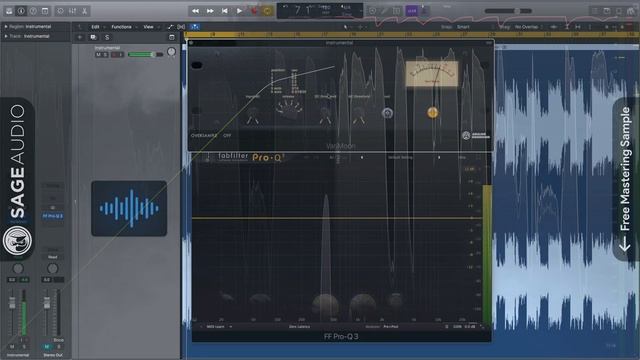
Task: Toggle the Metronome button
Action: pos(424,11)
